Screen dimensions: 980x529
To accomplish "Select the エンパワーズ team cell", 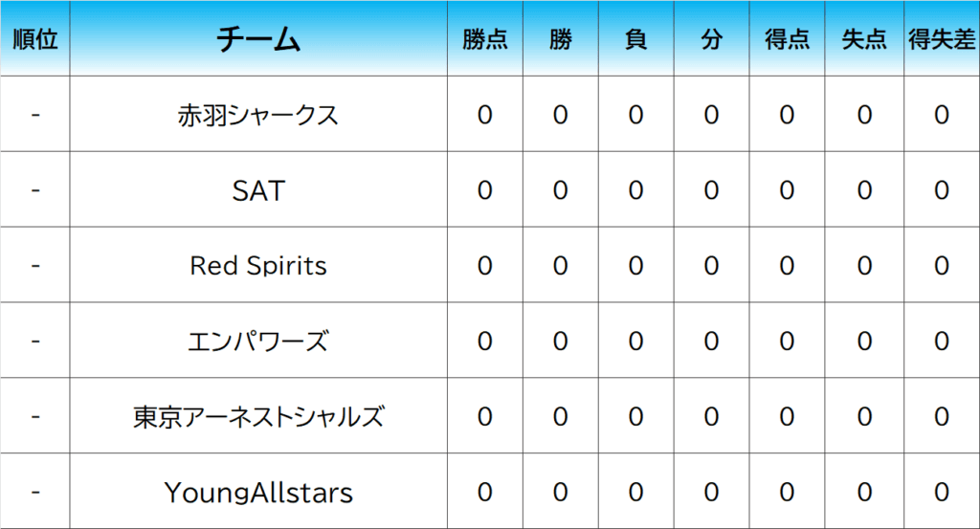I will pos(258,341).
